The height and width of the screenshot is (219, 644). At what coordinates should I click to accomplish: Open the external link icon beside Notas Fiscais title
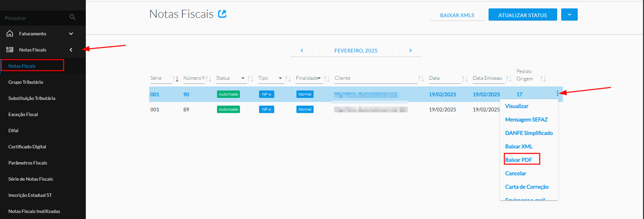click(222, 14)
